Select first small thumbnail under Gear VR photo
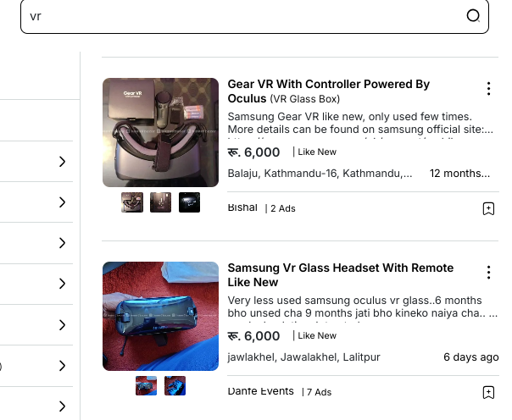This screenshot has width=512, height=420. [132, 202]
